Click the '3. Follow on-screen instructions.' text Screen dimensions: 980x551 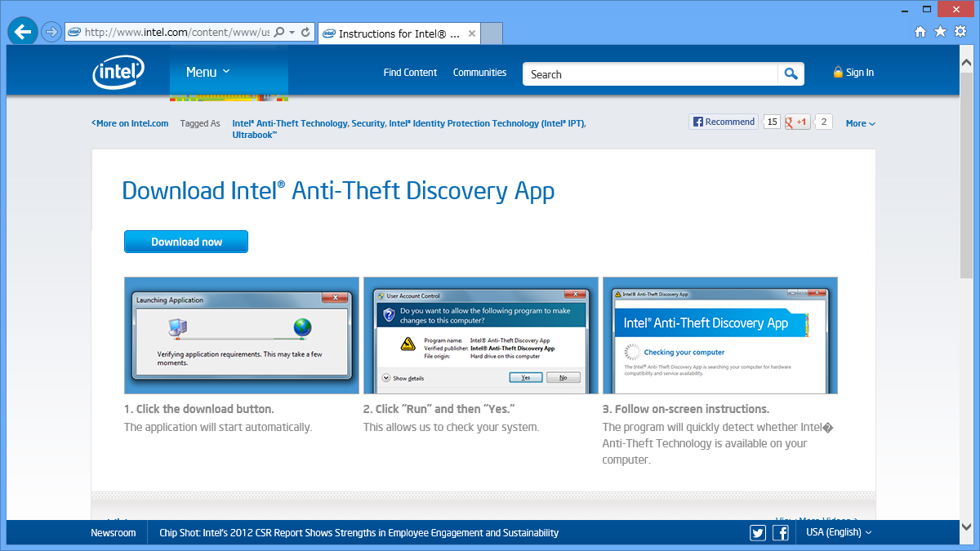coord(686,409)
